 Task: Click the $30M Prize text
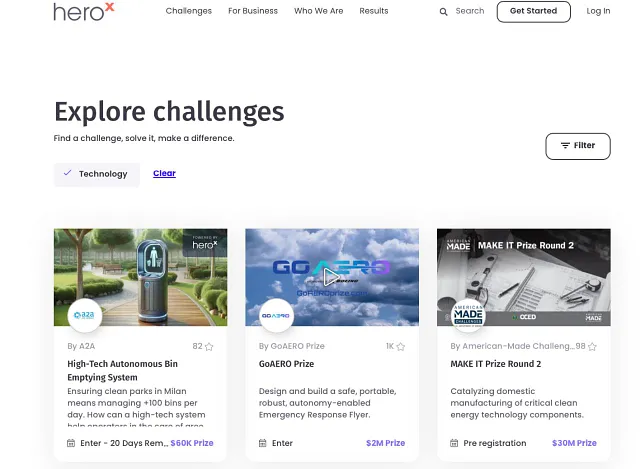(574, 443)
